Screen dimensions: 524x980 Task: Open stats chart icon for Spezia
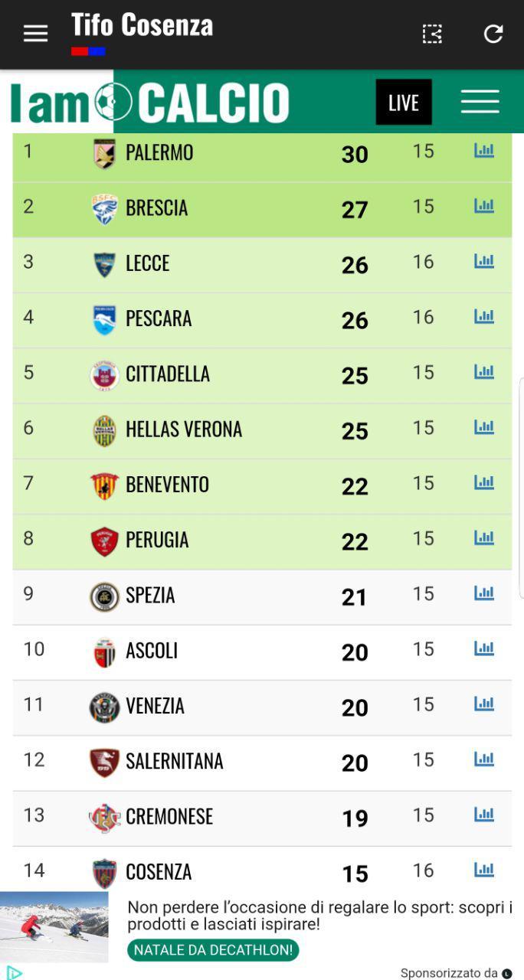click(x=484, y=593)
